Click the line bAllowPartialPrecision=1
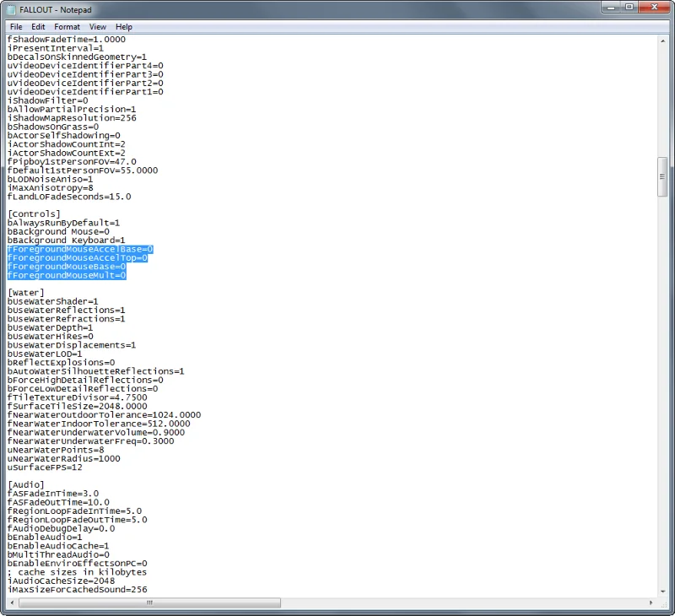This screenshot has height=616, width=675. point(72,110)
